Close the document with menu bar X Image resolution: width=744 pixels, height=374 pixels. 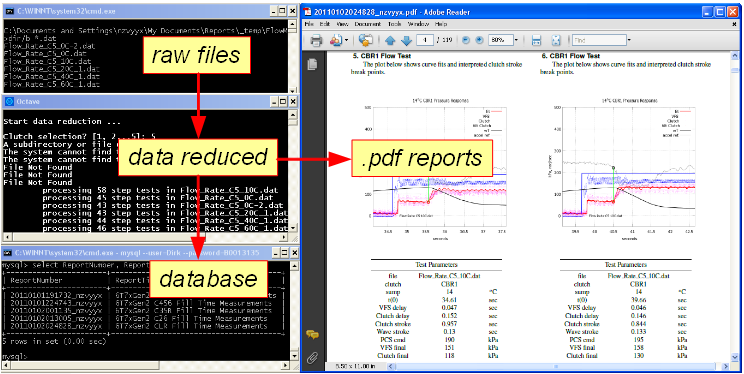click(735, 23)
